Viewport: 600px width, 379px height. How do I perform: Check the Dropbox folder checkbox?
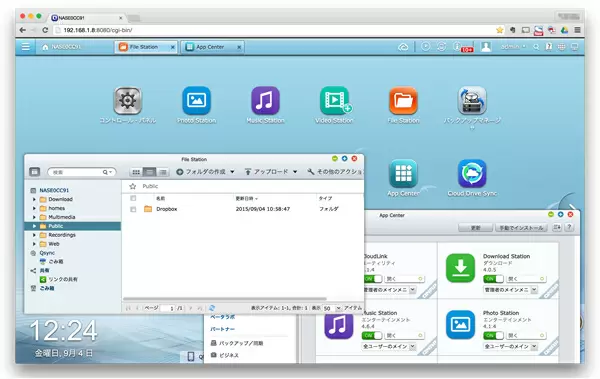point(133,209)
